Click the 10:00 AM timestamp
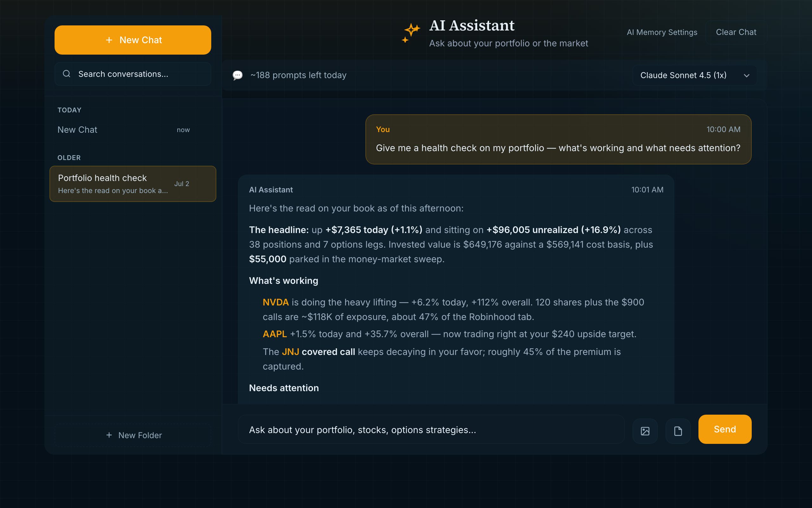 724,129
